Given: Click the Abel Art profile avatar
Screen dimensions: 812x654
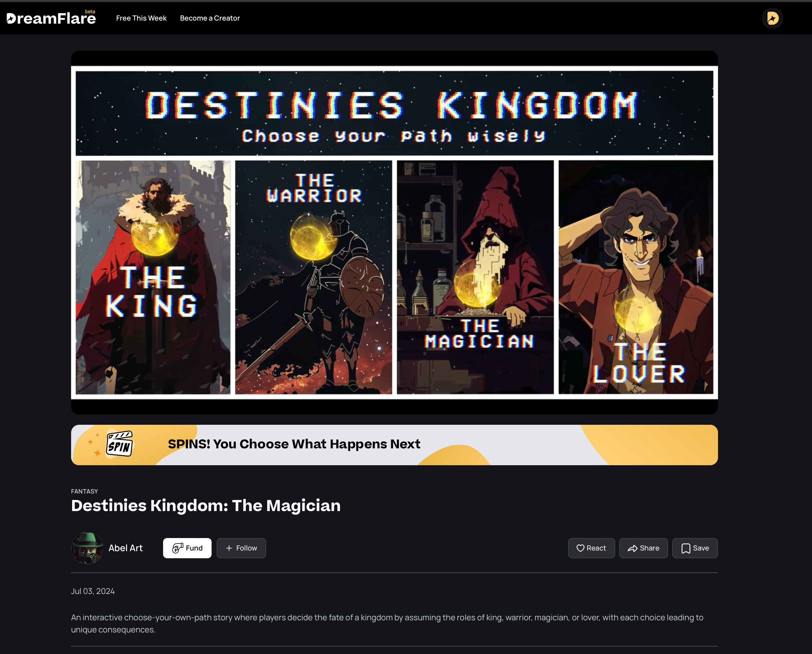Looking at the screenshot, I should [87, 548].
